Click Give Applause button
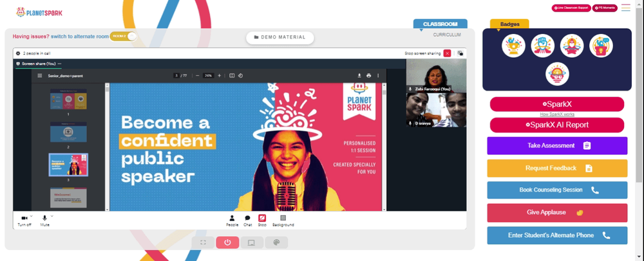The width and height of the screenshot is (644, 261). coord(557,213)
